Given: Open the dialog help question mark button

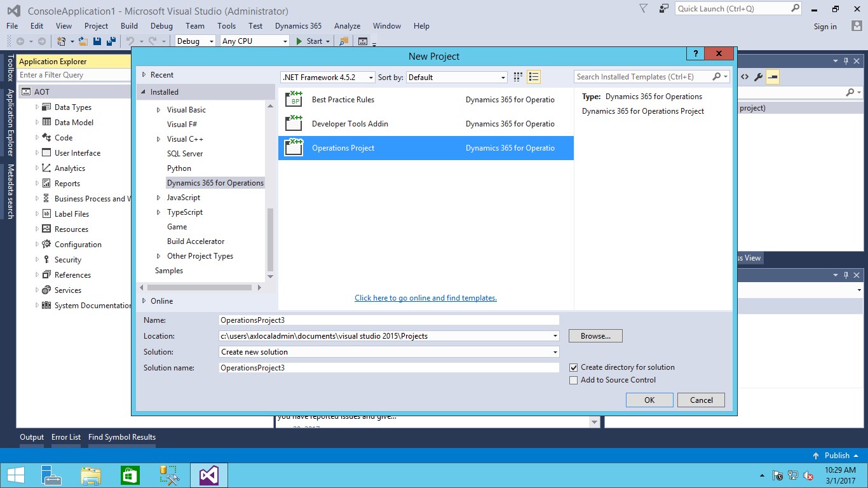Looking at the screenshot, I should coord(696,54).
